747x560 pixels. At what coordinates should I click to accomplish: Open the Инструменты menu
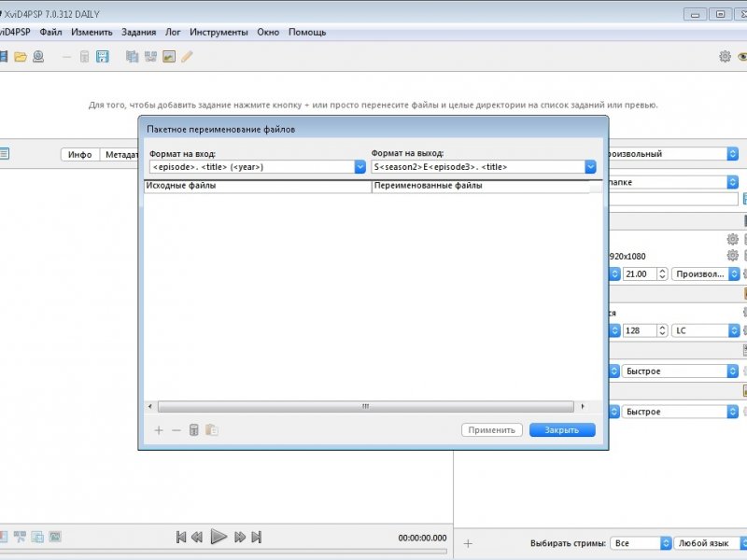point(218,32)
